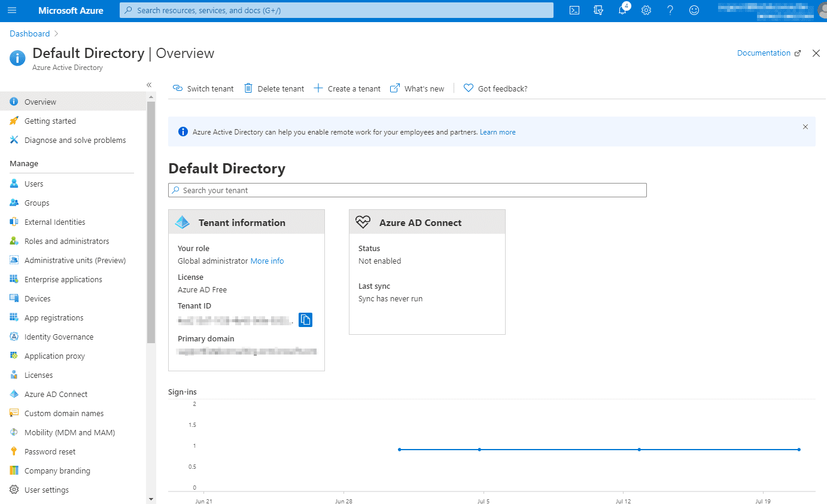Click the Administrative units (Preview) icon
This screenshot has width=827, height=504.
pyautogui.click(x=14, y=260)
